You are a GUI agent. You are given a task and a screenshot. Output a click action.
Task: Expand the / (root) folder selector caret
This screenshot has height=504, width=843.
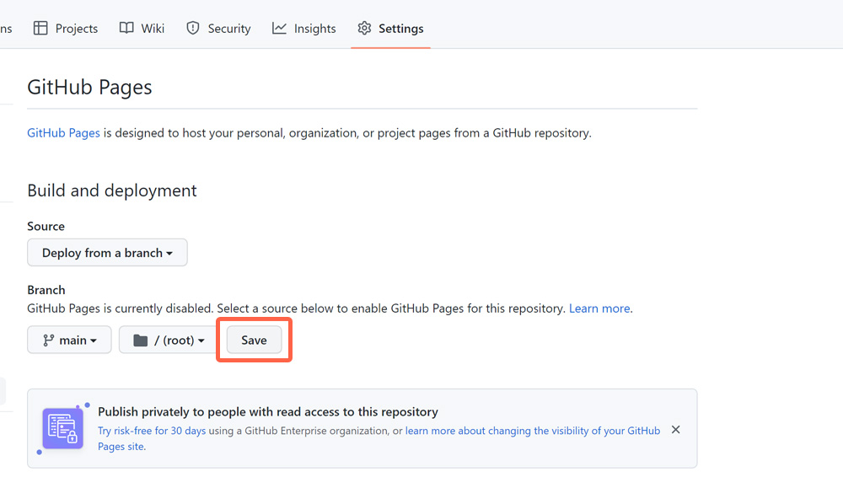[x=201, y=340]
